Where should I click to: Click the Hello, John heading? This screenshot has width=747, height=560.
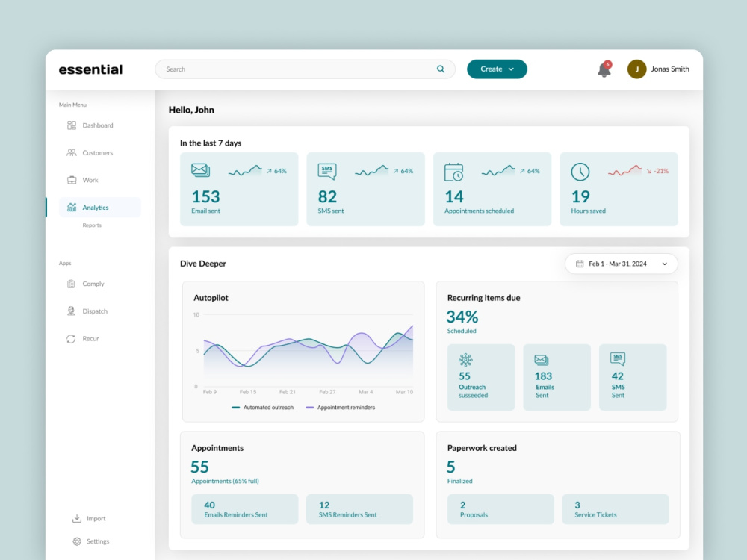click(191, 110)
